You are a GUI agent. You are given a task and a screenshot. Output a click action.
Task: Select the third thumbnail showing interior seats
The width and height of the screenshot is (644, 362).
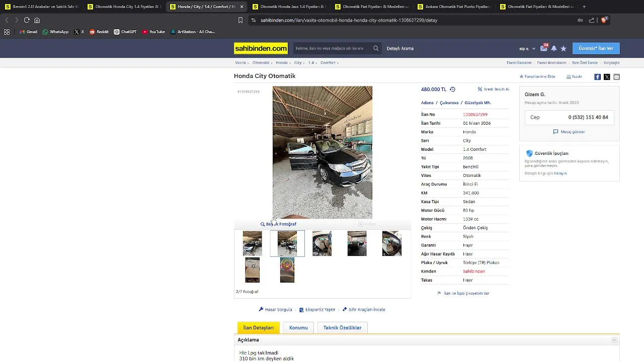point(322,243)
